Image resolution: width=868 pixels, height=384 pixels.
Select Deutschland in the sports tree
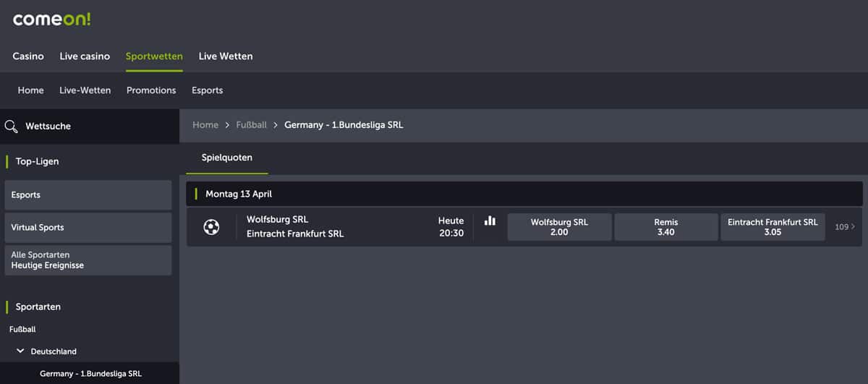[x=54, y=351]
